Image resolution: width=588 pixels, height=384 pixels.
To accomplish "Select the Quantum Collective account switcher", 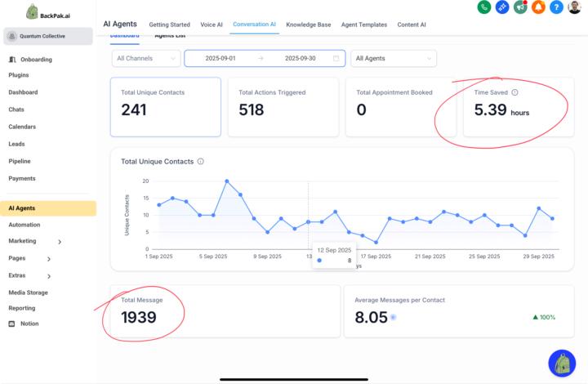I will point(48,36).
